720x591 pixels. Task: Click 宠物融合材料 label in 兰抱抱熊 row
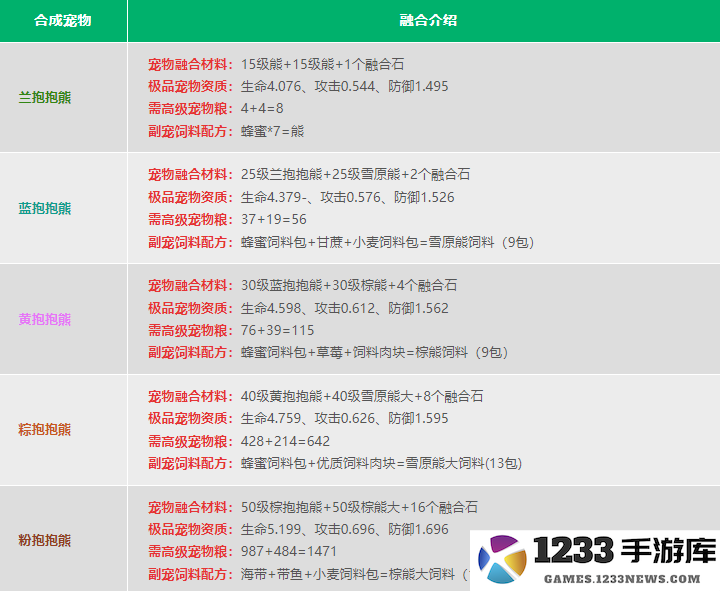pos(190,64)
